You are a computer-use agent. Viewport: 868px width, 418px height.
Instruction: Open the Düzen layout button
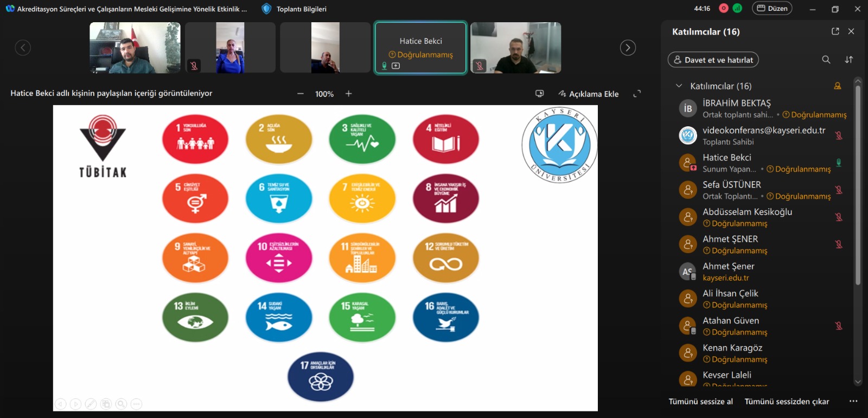pyautogui.click(x=772, y=8)
